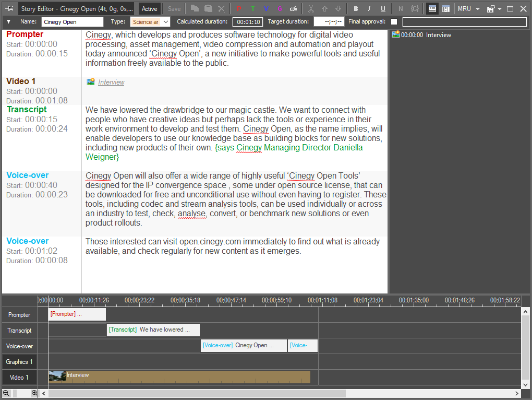Toggle underline formatting
The height and width of the screenshot is (400, 532).
383,9
